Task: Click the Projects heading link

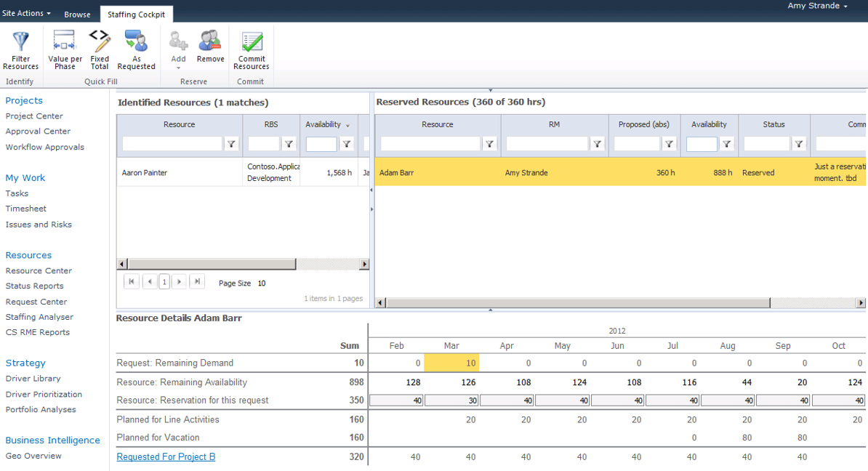Action: click(24, 100)
